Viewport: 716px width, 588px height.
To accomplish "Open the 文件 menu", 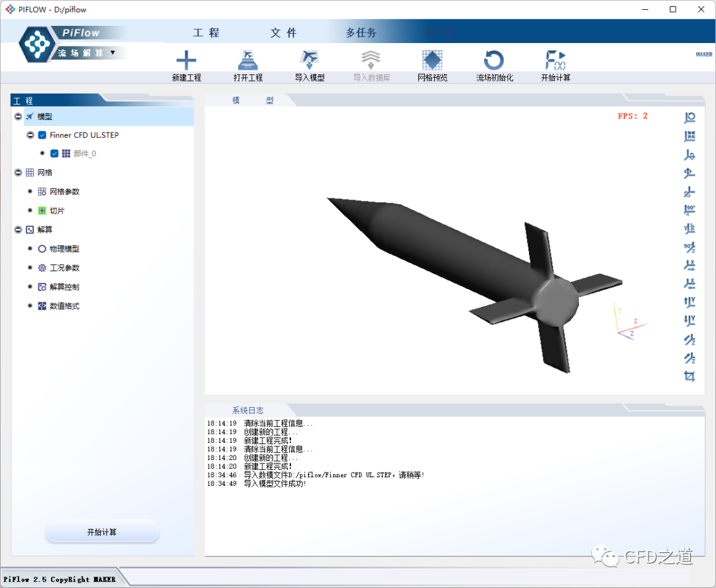I will pyautogui.click(x=283, y=33).
